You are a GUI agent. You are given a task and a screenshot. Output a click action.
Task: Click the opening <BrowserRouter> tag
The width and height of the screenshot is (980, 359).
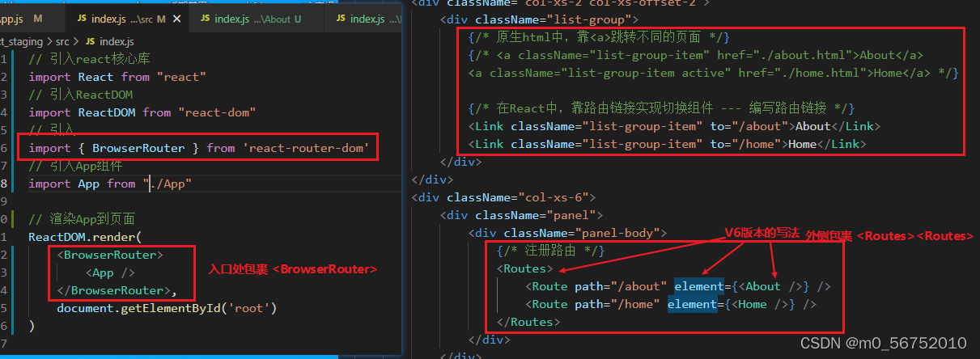(110, 255)
